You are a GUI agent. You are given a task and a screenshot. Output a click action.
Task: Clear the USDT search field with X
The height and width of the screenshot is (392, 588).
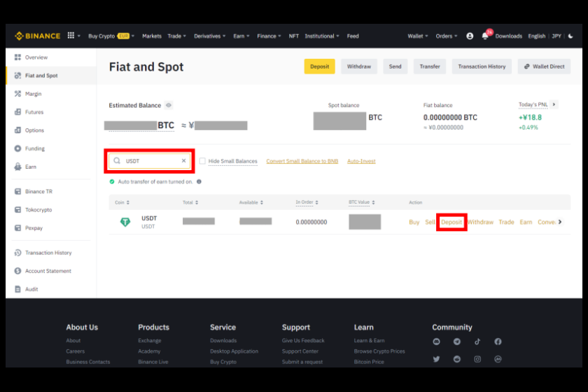point(183,160)
